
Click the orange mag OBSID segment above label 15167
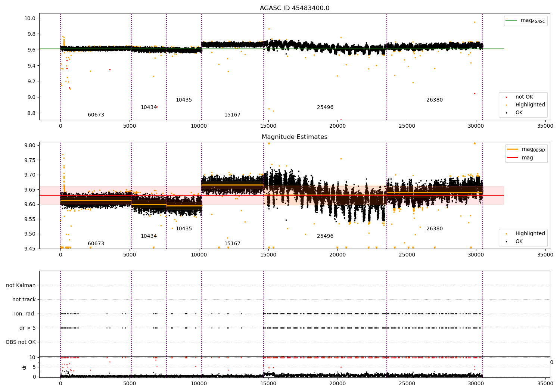(232, 185)
